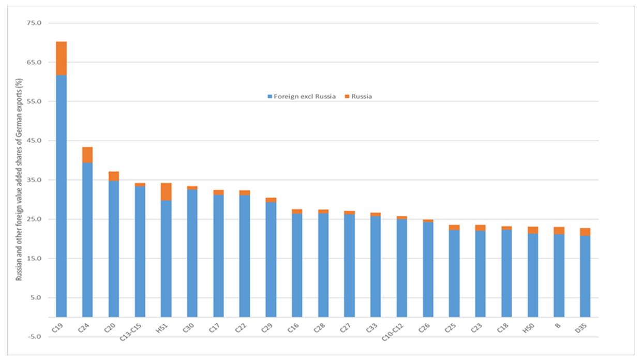This screenshot has height=359, width=644.
Task: Click the blue Foreign excl Russia legend swatch
Action: pos(269,97)
